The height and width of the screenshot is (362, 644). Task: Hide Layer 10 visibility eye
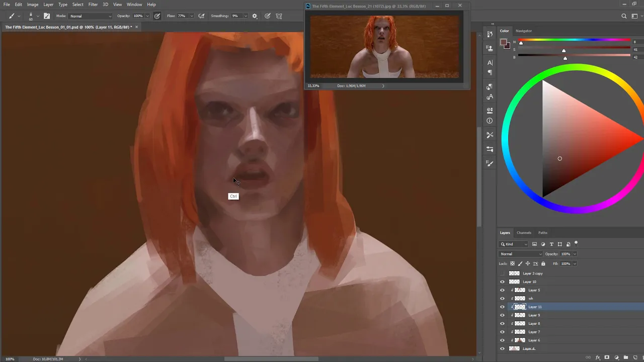pos(502,282)
